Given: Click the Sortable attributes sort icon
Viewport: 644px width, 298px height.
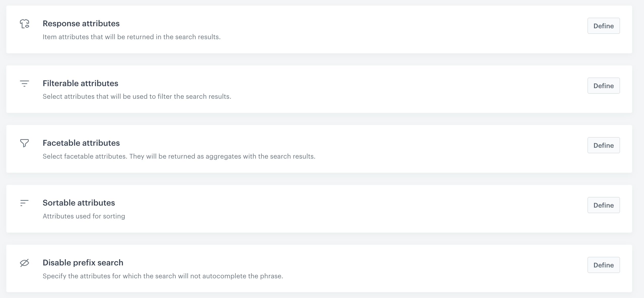Looking at the screenshot, I should coord(24,203).
